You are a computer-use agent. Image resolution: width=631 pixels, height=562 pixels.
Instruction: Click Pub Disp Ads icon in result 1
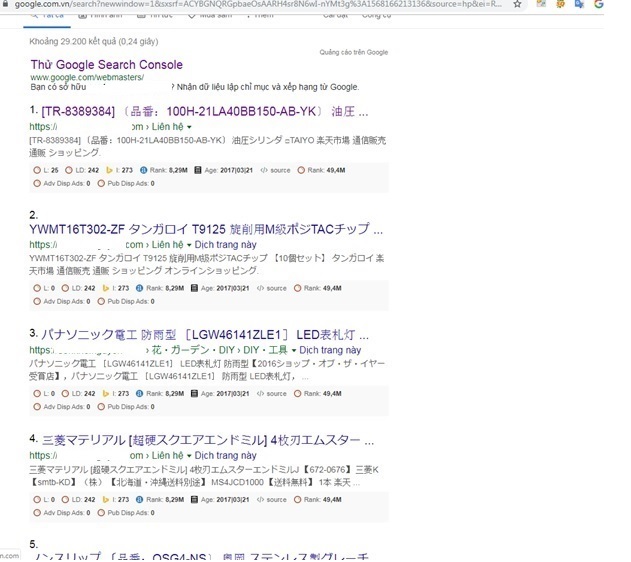(x=101, y=183)
